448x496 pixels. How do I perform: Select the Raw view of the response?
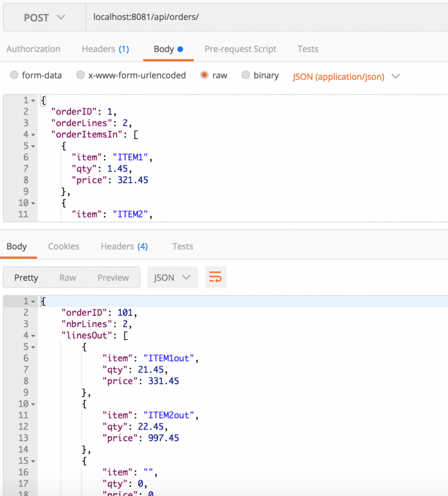point(68,277)
